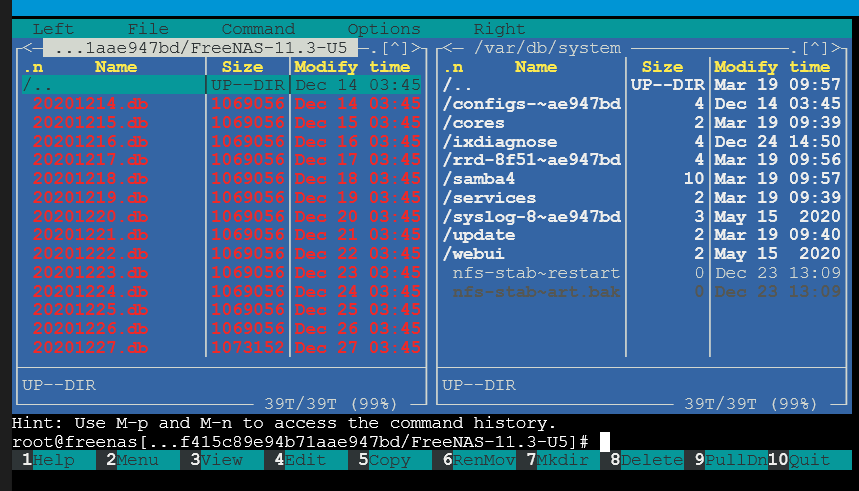Select file nfs-stab~restart

(642, 272)
